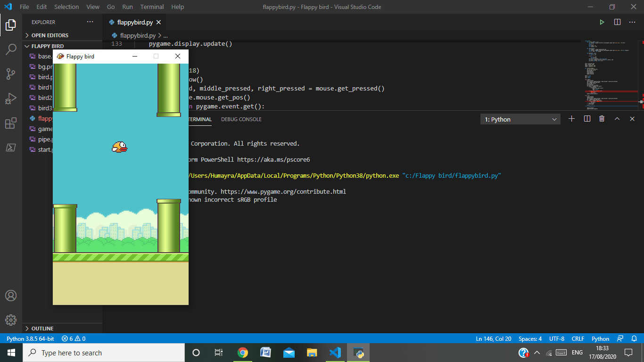Open the Manage gear menu

pyautogui.click(x=10, y=320)
